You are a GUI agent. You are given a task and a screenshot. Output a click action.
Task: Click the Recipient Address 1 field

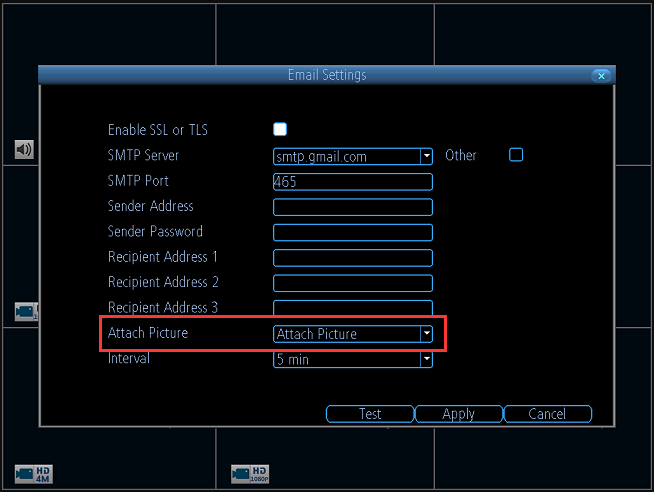tap(353, 258)
